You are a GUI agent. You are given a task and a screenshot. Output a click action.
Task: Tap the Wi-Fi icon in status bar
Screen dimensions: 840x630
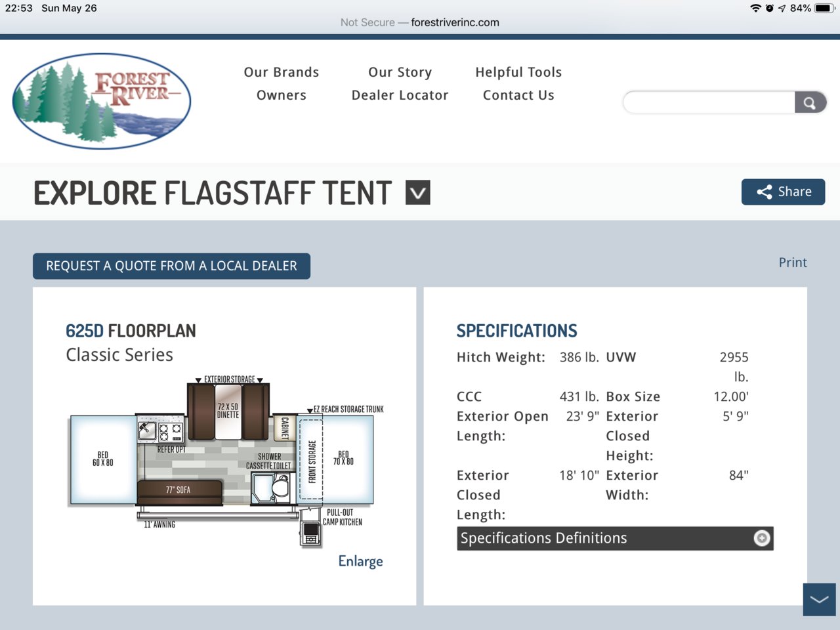pyautogui.click(x=756, y=8)
